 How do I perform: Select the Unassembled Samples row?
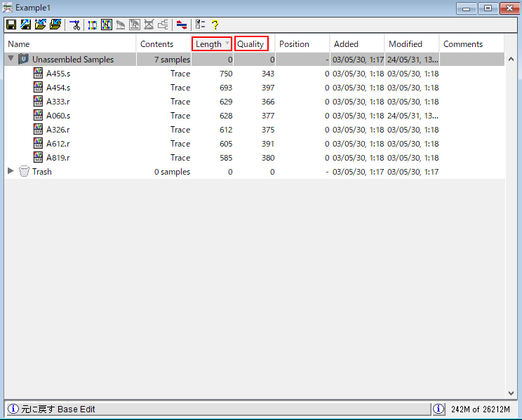click(x=255, y=59)
